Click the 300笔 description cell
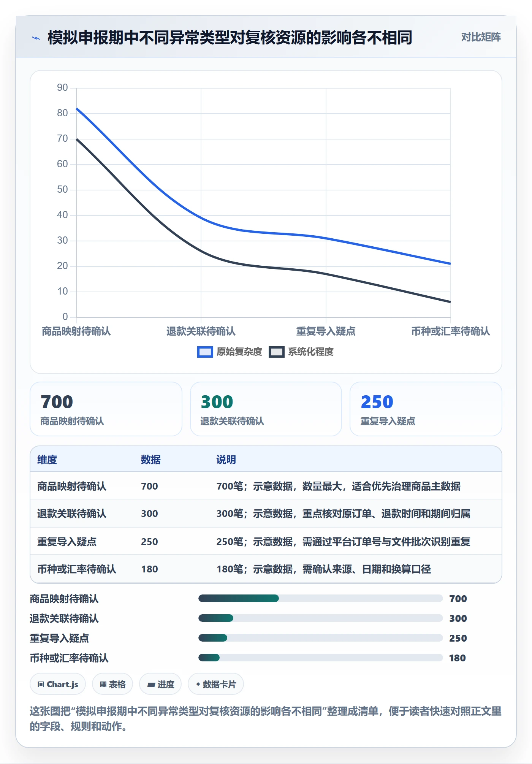 pos(343,514)
